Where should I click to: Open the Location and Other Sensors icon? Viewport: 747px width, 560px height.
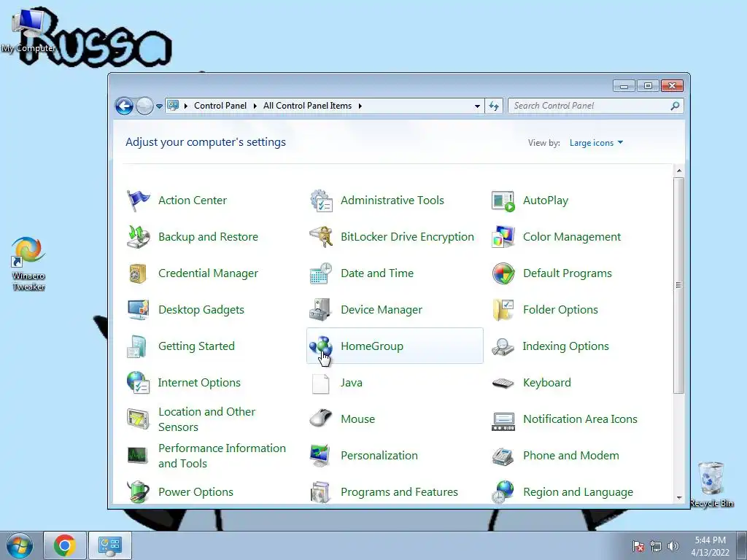click(x=138, y=419)
